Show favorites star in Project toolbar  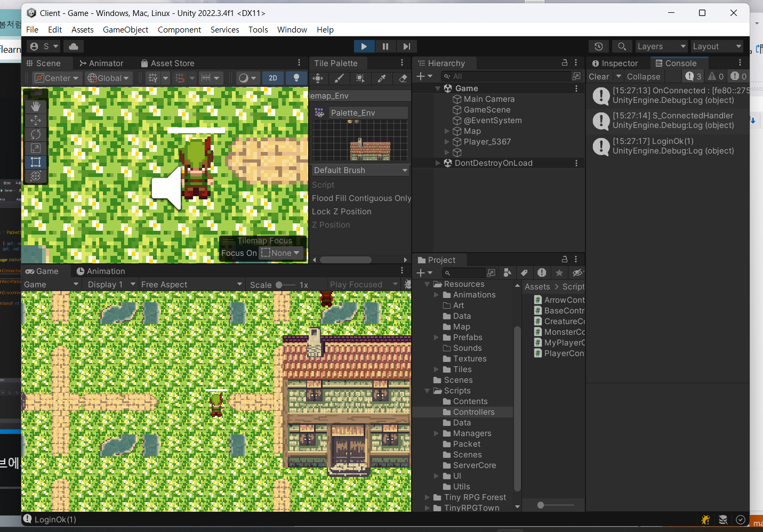pyautogui.click(x=559, y=273)
